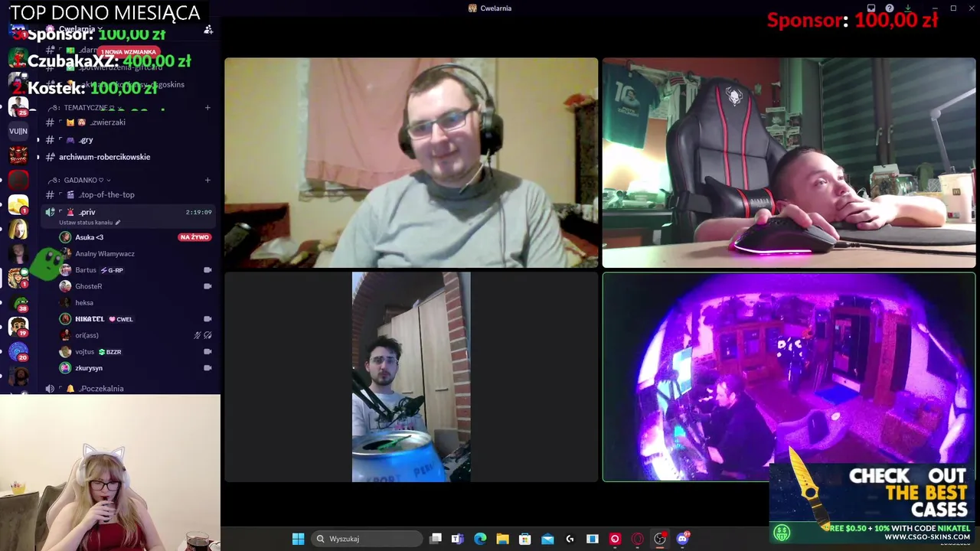Viewport: 980px width, 551px height.
Task: Open Discord from the taskbar
Action: (x=682, y=539)
